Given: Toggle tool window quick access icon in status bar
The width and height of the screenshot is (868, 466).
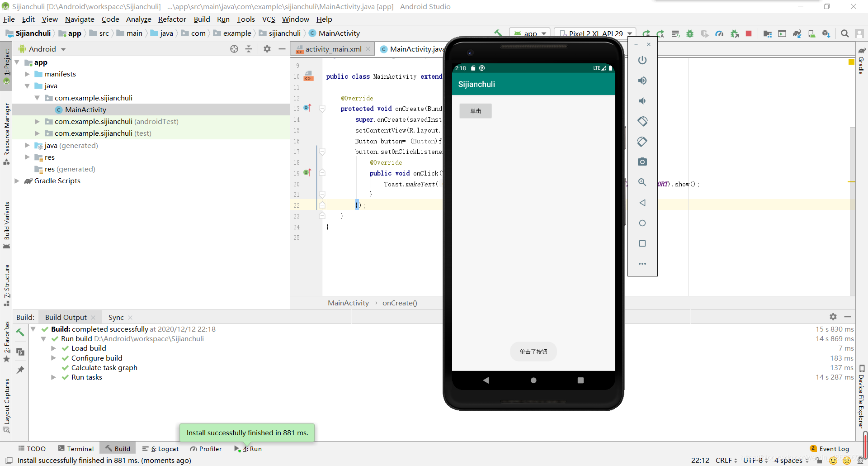Looking at the screenshot, I should coord(9,461).
